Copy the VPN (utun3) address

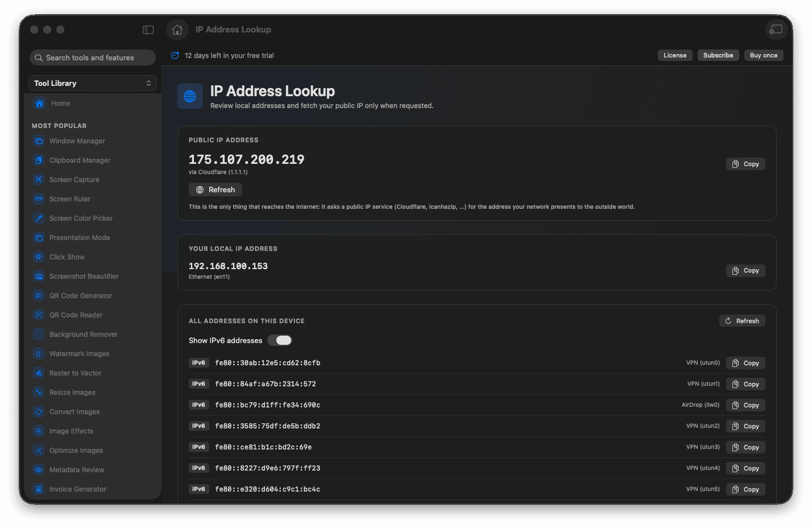pyautogui.click(x=745, y=447)
